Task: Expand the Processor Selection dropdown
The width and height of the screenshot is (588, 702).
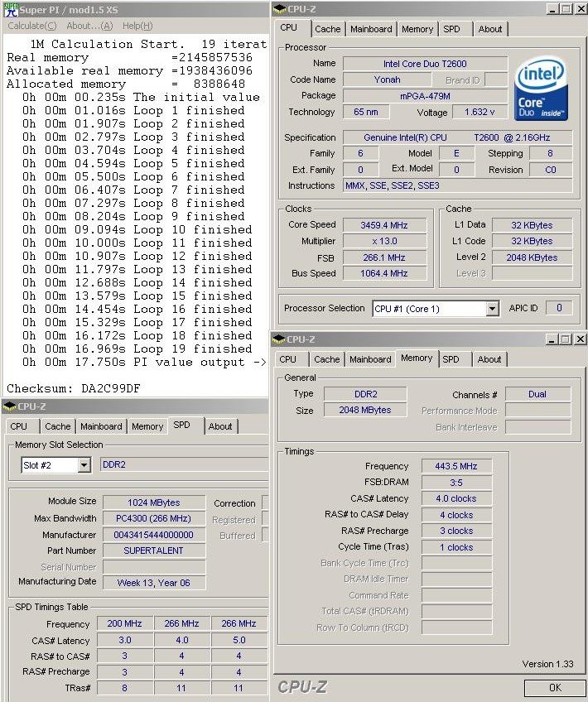Action: point(492,309)
